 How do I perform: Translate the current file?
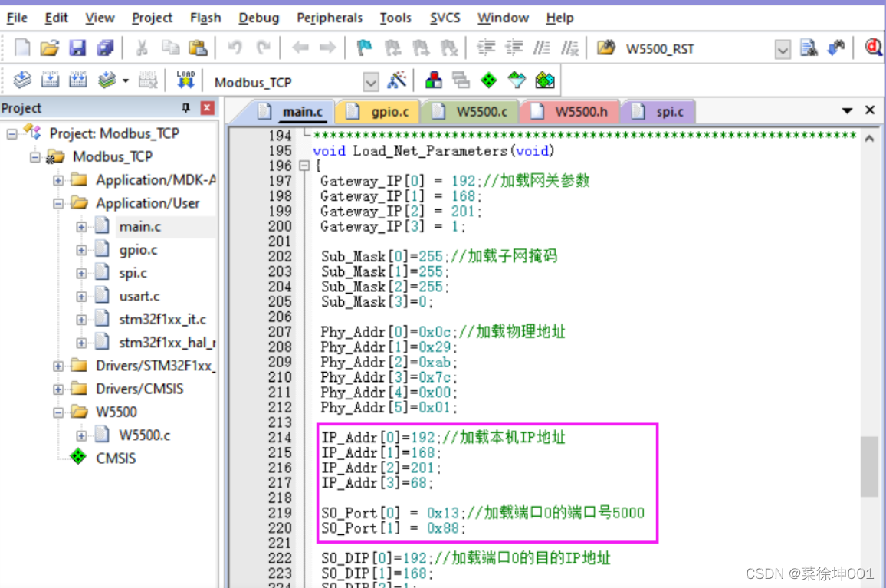[22, 80]
